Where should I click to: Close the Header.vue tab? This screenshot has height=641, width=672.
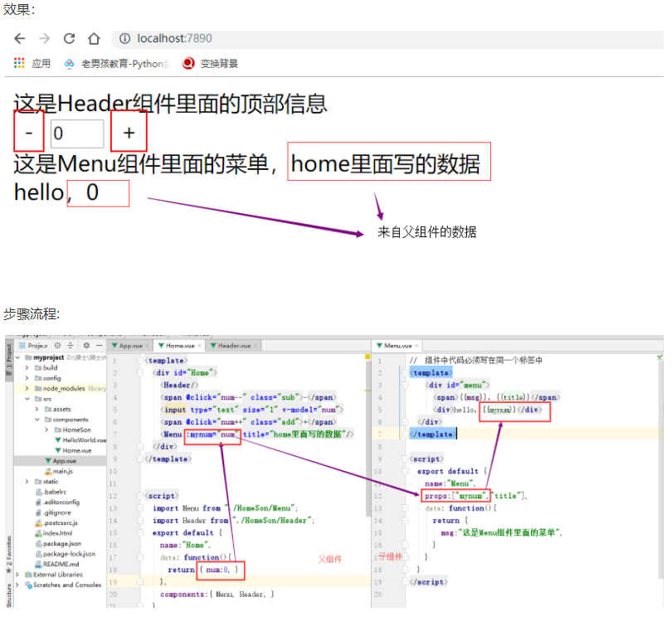256,346
